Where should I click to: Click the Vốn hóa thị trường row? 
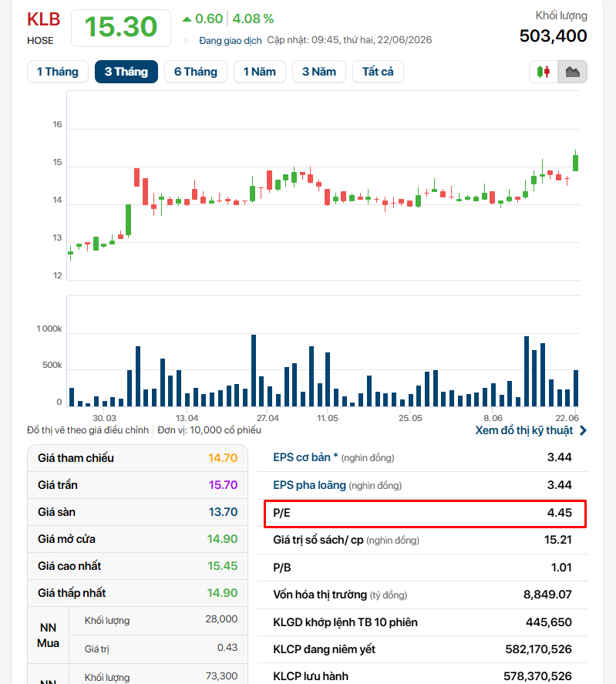tap(422, 595)
